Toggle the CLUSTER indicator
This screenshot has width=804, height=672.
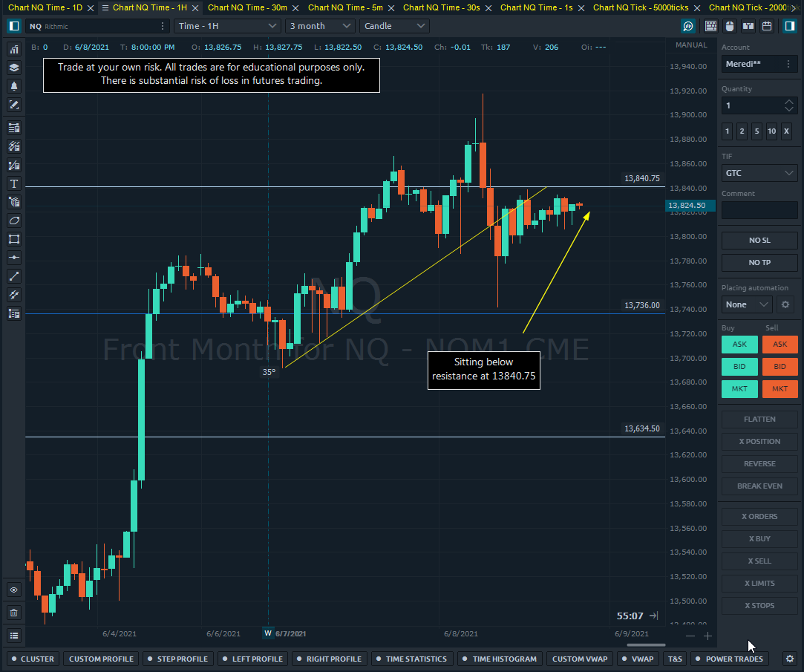[33, 659]
